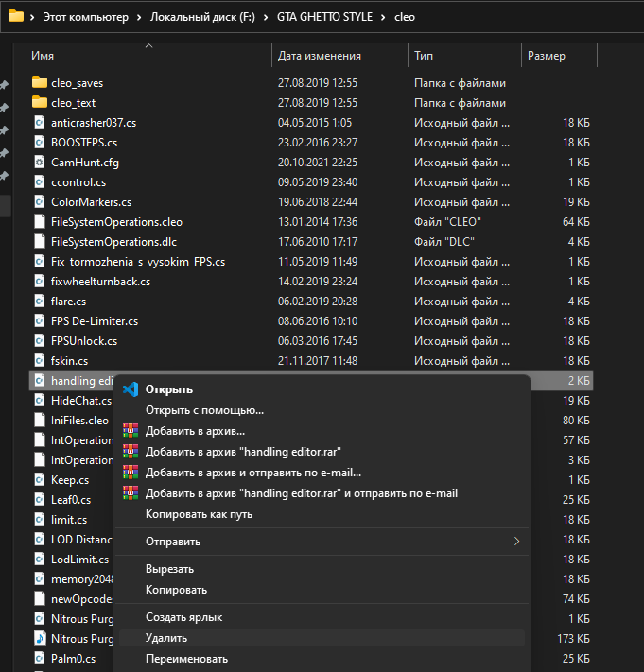Open the chevron dropdown after Локальный диск (F:)
This screenshot has height=672, width=644.
click(266, 17)
